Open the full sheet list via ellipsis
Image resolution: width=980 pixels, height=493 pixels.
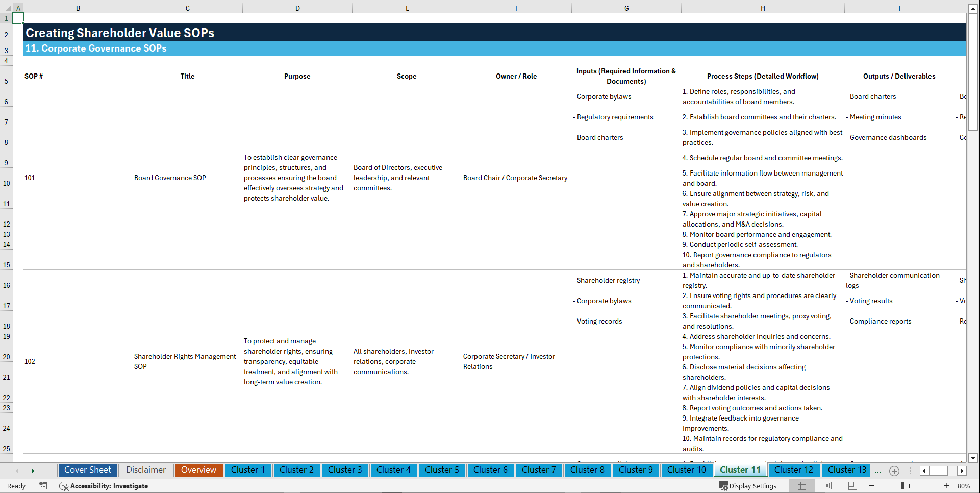pos(878,471)
